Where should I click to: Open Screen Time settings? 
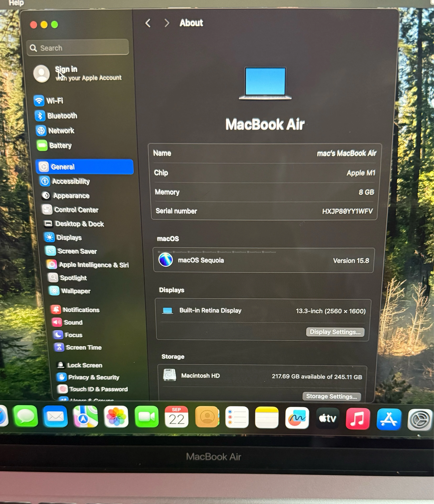click(78, 347)
